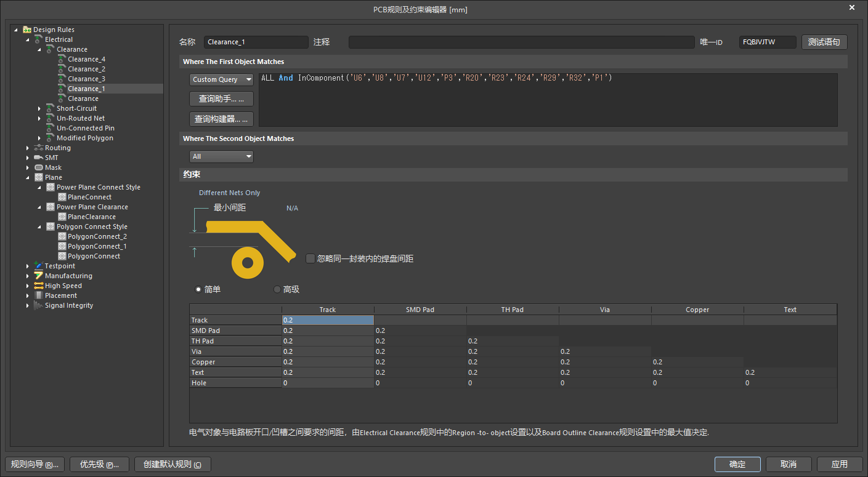The height and width of the screenshot is (477, 868).
Task: Collapse the Electrical tree node
Action: (x=28, y=39)
